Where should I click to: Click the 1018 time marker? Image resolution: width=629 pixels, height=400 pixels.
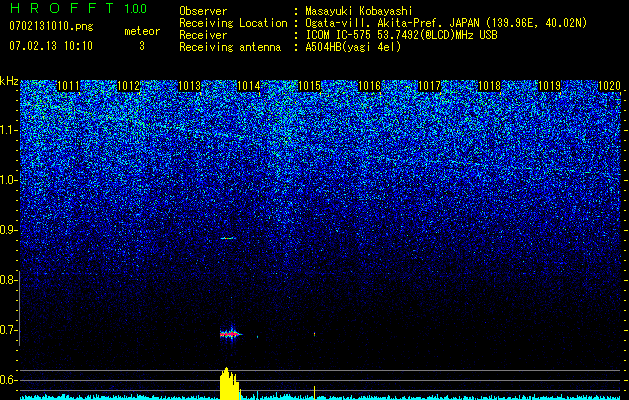click(489, 86)
